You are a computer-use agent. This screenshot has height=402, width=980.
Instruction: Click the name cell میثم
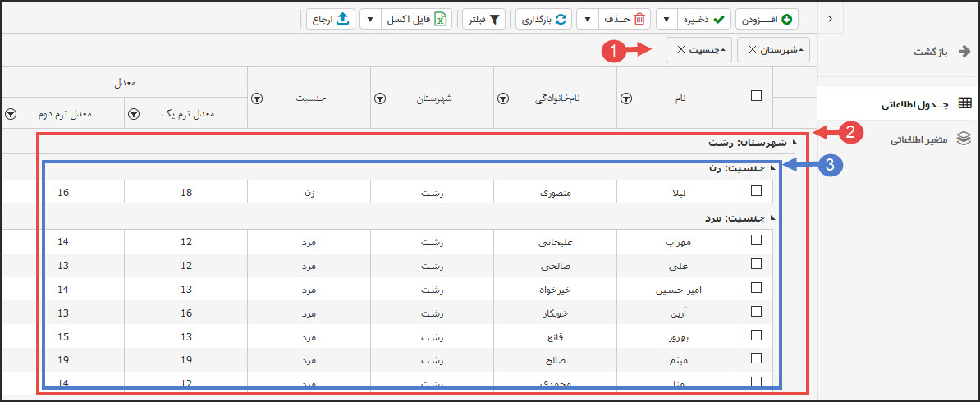click(x=678, y=361)
